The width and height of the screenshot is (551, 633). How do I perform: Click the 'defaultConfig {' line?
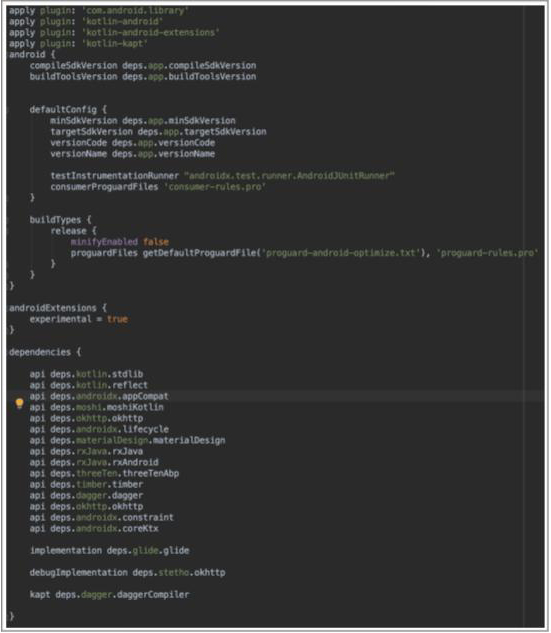coord(68,109)
